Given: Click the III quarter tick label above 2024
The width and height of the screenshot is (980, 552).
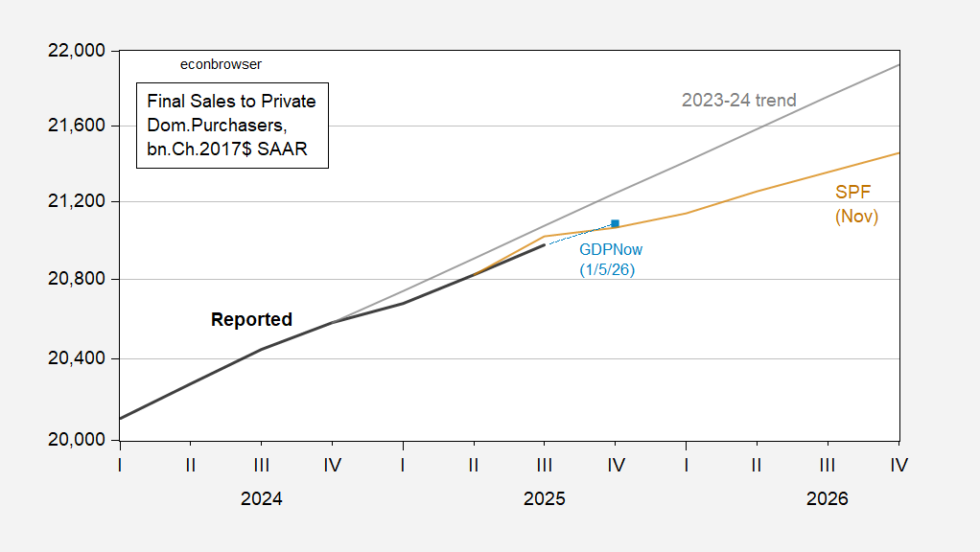Looking at the screenshot, I should click(x=261, y=466).
